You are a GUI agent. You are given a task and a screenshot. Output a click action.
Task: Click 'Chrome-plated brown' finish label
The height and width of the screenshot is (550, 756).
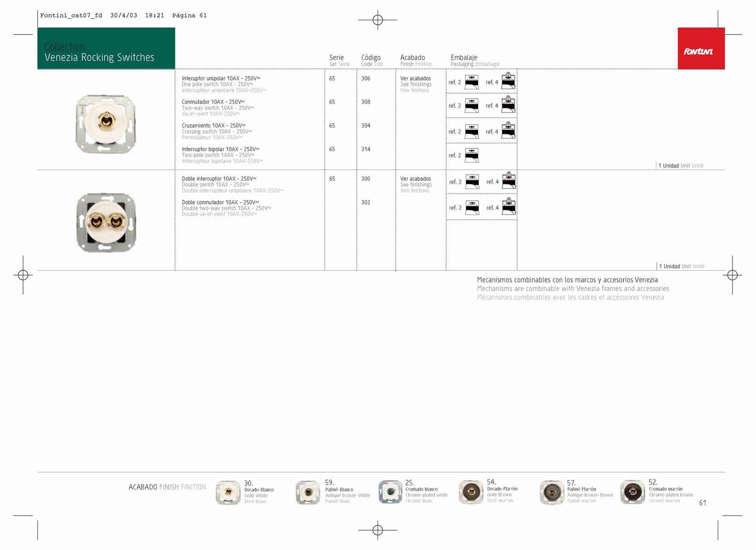click(671, 495)
